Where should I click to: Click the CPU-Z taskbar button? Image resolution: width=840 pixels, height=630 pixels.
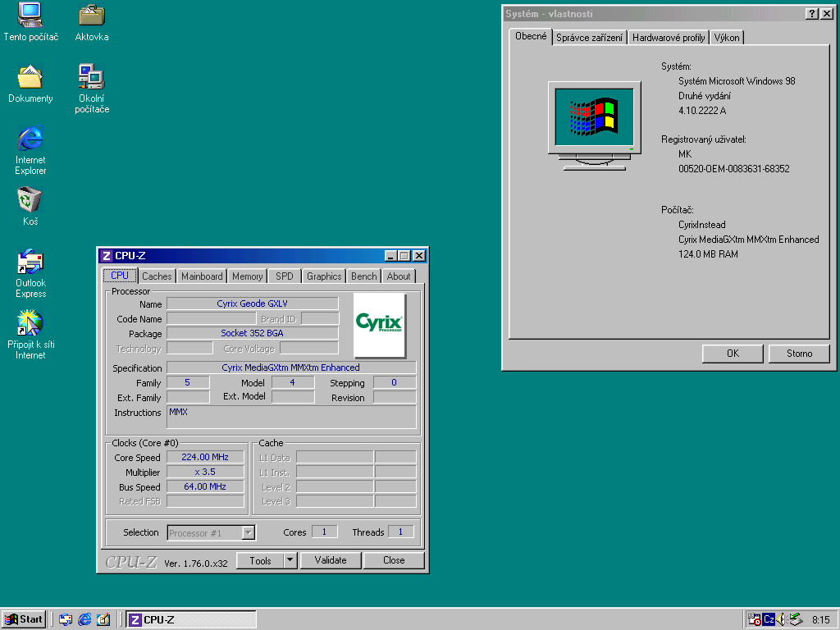pos(190,619)
